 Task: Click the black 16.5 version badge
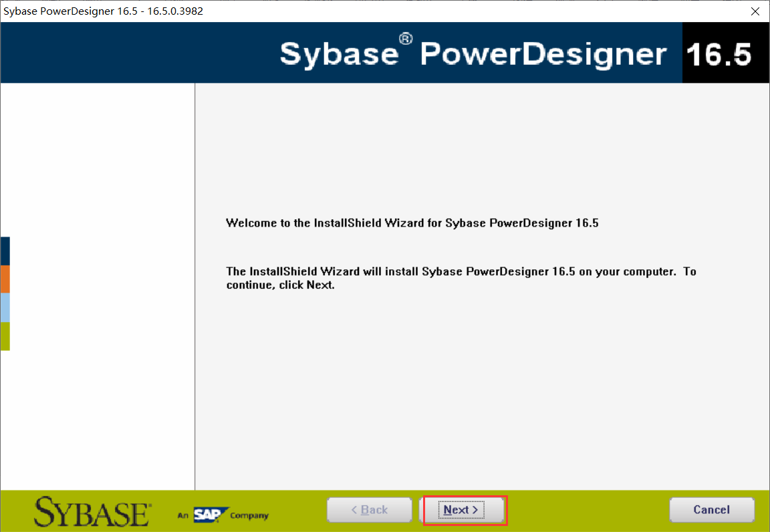[725, 52]
